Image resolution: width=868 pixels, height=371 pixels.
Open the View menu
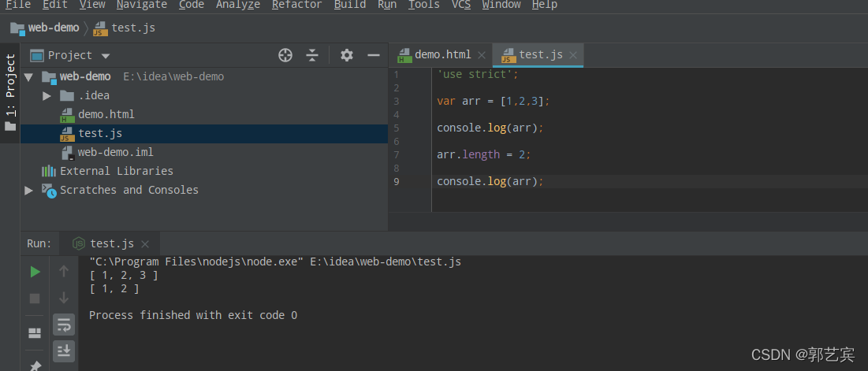pos(92,5)
